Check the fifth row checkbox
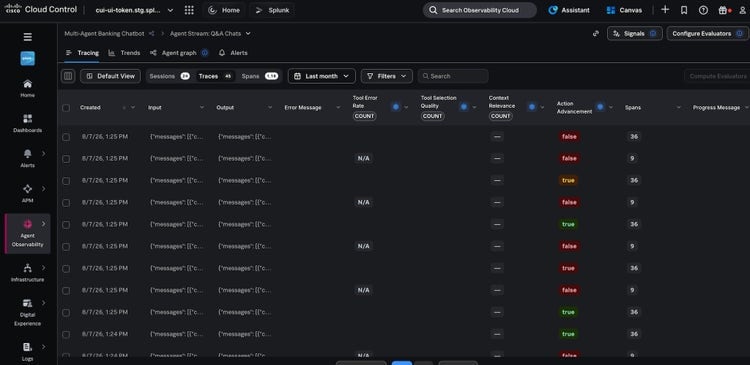Image resolution: width=750 pixels, height=365 pixels. [x=66, y=225]
